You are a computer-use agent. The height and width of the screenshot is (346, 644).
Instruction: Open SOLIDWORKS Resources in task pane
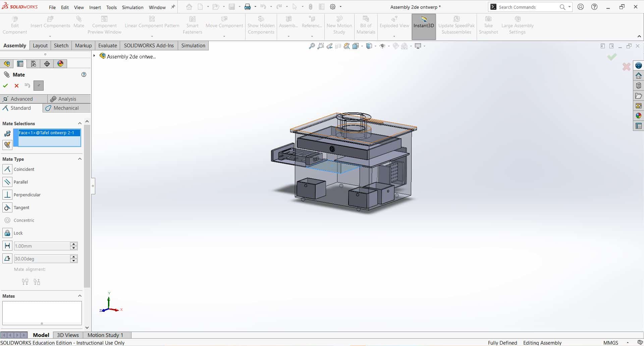[x=638, y=76]
